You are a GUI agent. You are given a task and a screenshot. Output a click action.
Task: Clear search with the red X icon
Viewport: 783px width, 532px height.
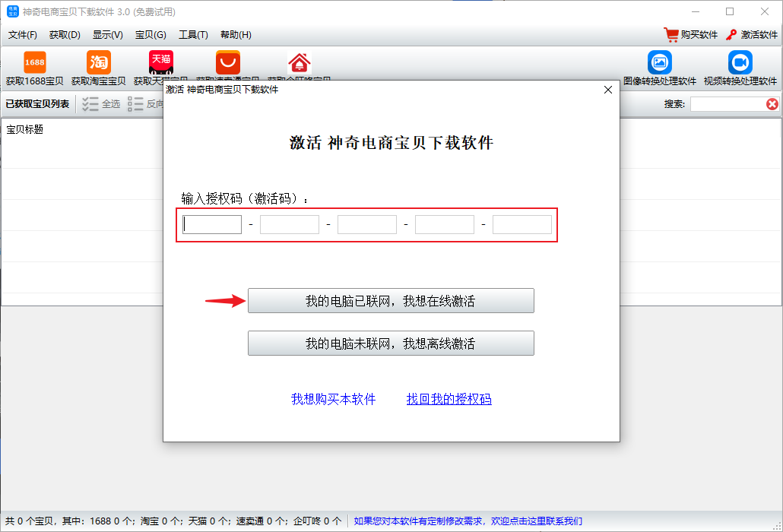[772, 104]
